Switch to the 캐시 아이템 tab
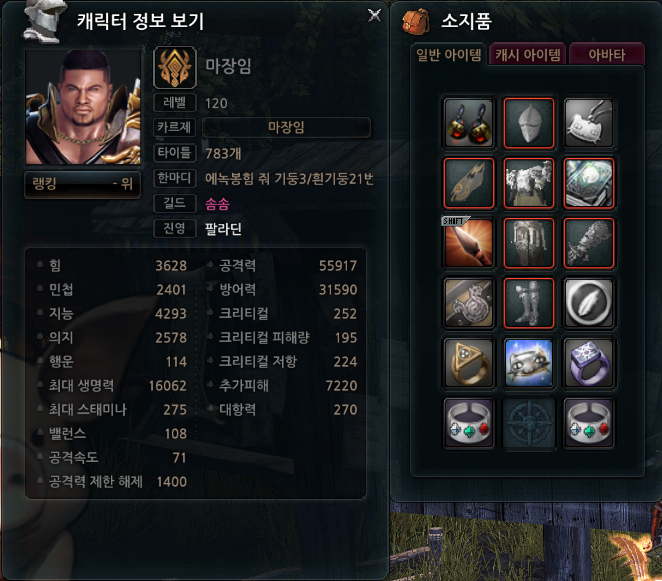Screen dimensions: 662x581 tap(528, 54)
